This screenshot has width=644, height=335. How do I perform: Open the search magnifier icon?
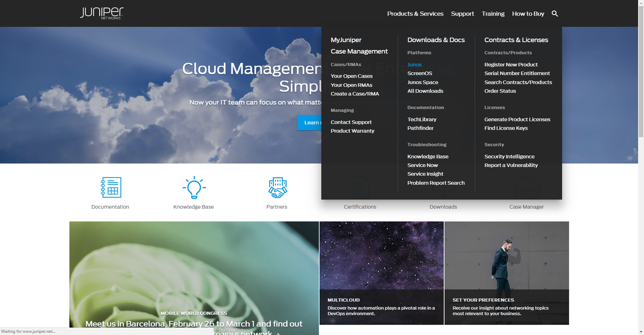pyautogui.click(x=555, y=14)
